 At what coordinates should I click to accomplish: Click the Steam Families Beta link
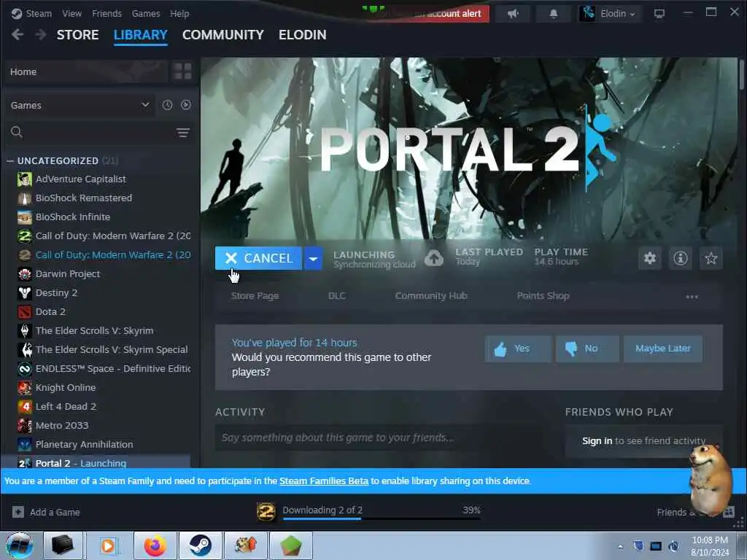(x=324, y=481)
